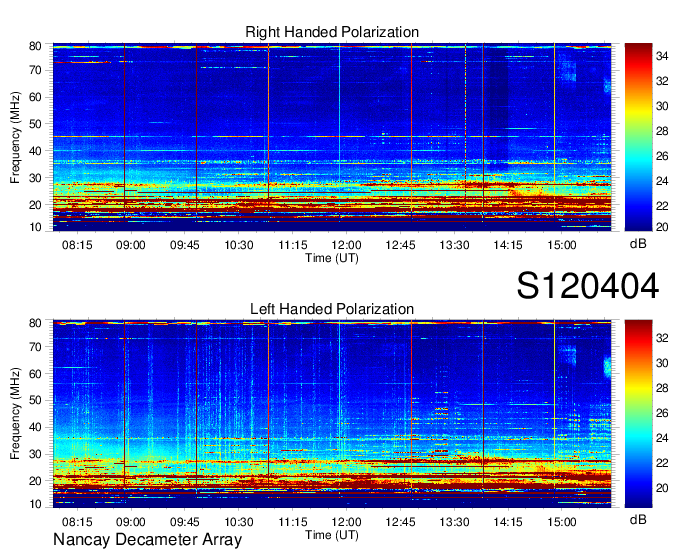
Task: Click the 24 value on upper color bar scale
Action: [x=662, y=181]
